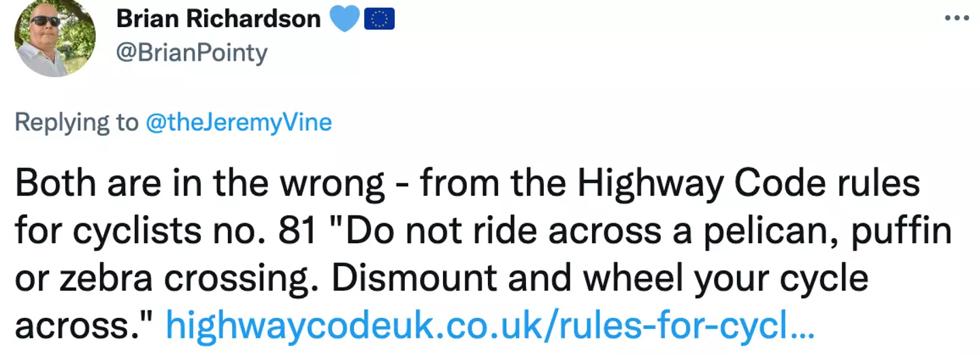Screen dimensions: 980x356
Task: Click the word "cyclists" in tweet
Action: 130,231
